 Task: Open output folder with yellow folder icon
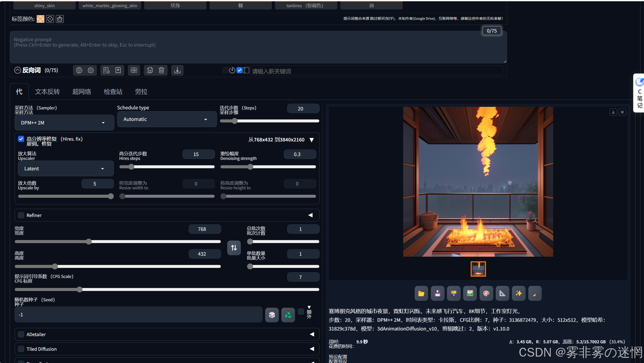click(x=421, y=293)
